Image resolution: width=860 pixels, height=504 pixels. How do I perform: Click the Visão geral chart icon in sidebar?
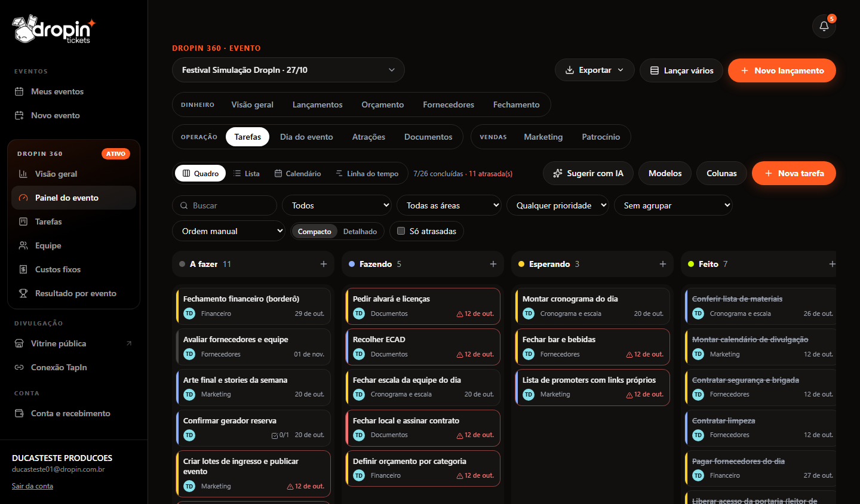click(x=23, y=174)
